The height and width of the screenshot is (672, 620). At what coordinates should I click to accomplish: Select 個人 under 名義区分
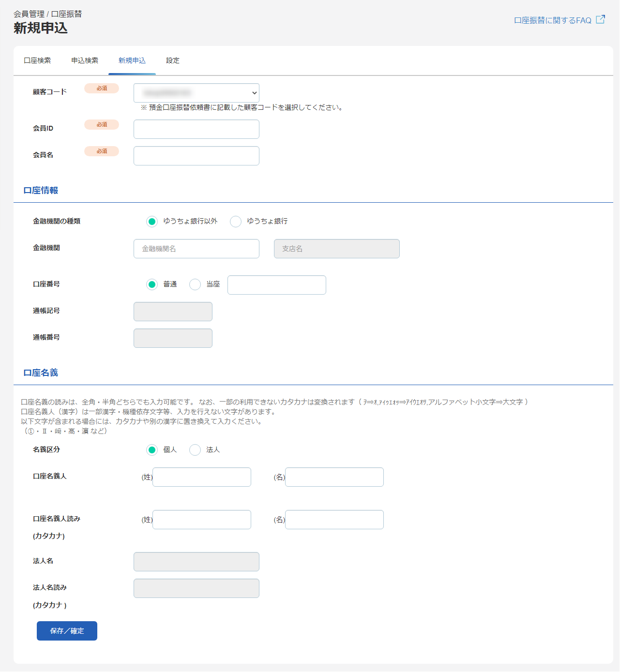tap(152, 450)
